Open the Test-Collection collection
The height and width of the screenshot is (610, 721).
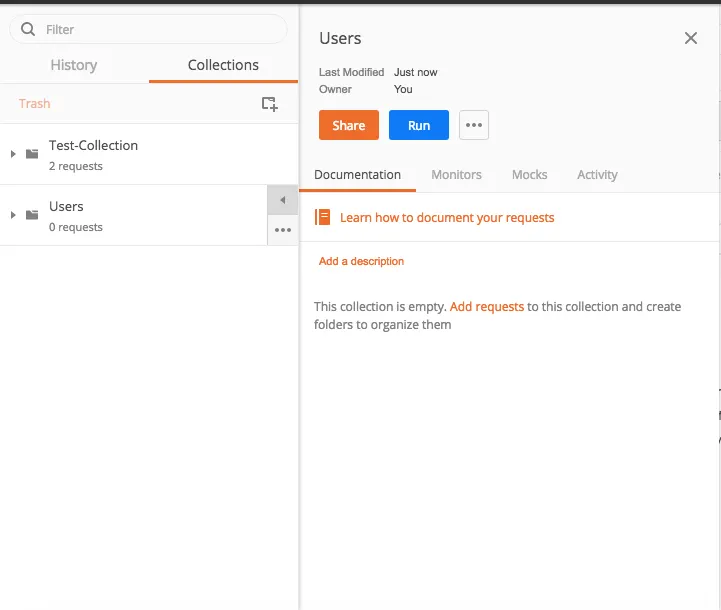pyautogui.click(x=149, y=154)
